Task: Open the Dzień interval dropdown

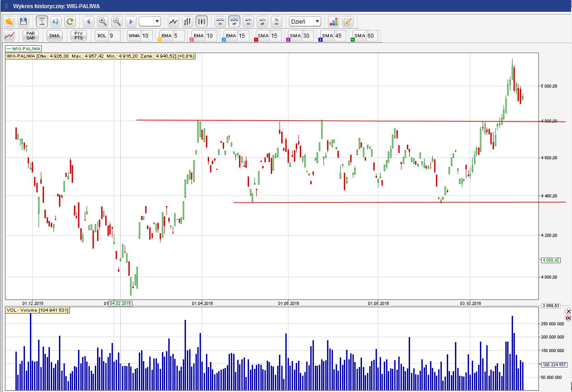Action: tap(305, 21)
